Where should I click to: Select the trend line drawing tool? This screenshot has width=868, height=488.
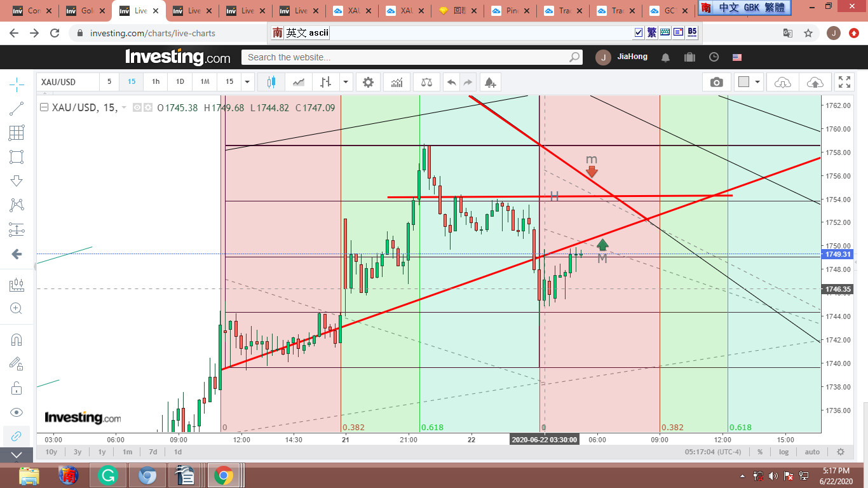(x=17, y=109)
